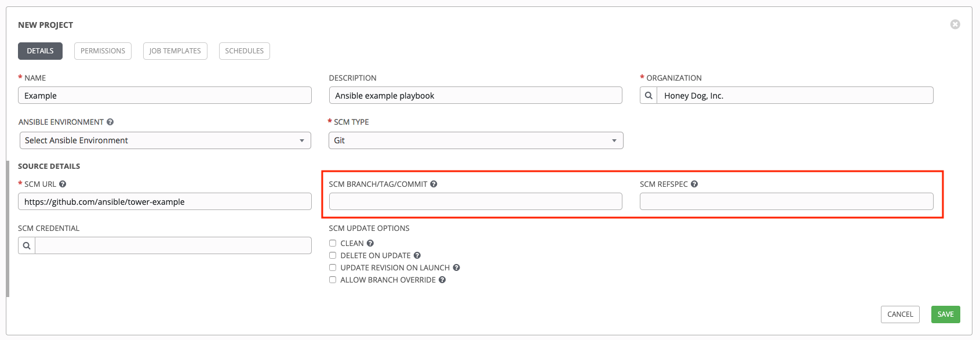Open the SCM Credential lookup search
980x340 pixels.
(27, 245)
